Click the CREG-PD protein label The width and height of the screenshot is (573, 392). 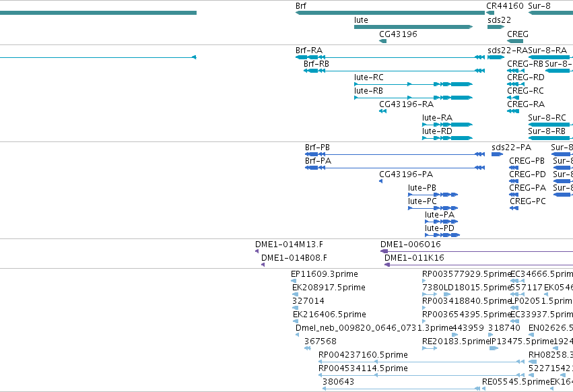[x=527, y=174]
